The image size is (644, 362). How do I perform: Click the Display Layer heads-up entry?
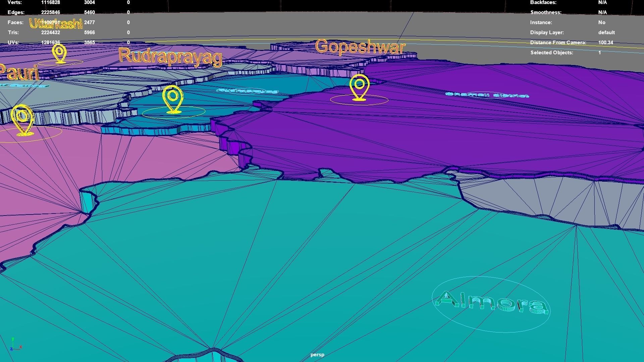pos(572,33)
